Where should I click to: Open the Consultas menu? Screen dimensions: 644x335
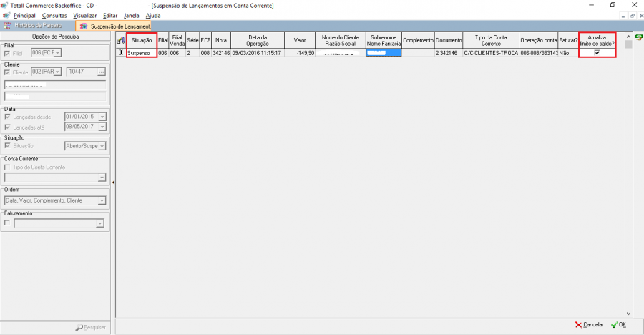(54, 15)
